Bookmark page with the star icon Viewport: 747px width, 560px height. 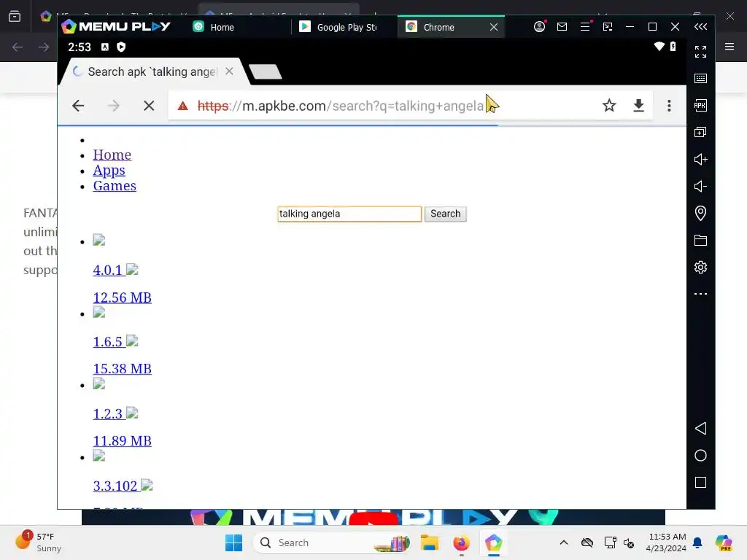(x=609, y=105)
